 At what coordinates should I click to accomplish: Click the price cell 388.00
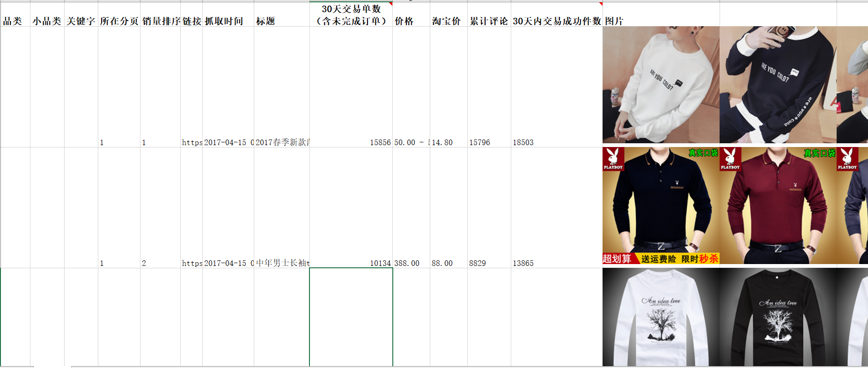(x=411, y=208)
